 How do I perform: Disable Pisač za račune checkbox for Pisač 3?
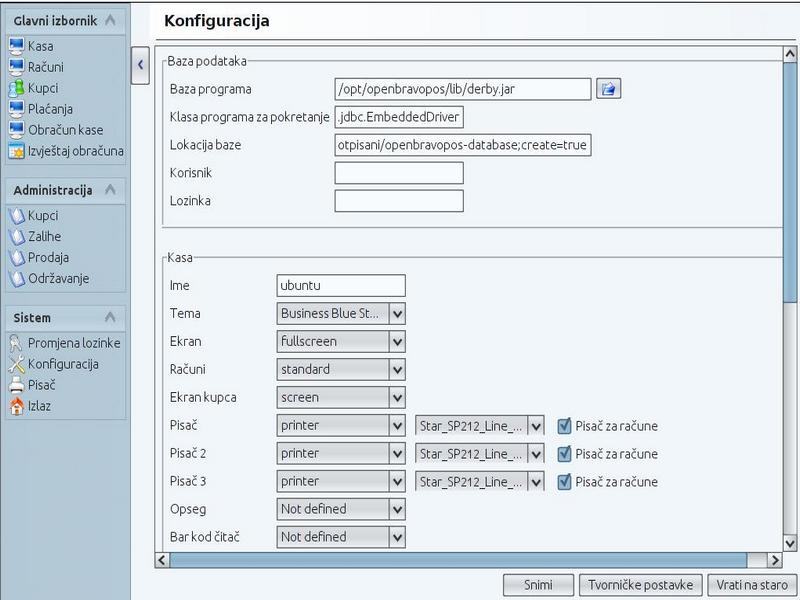click(564, 482)
